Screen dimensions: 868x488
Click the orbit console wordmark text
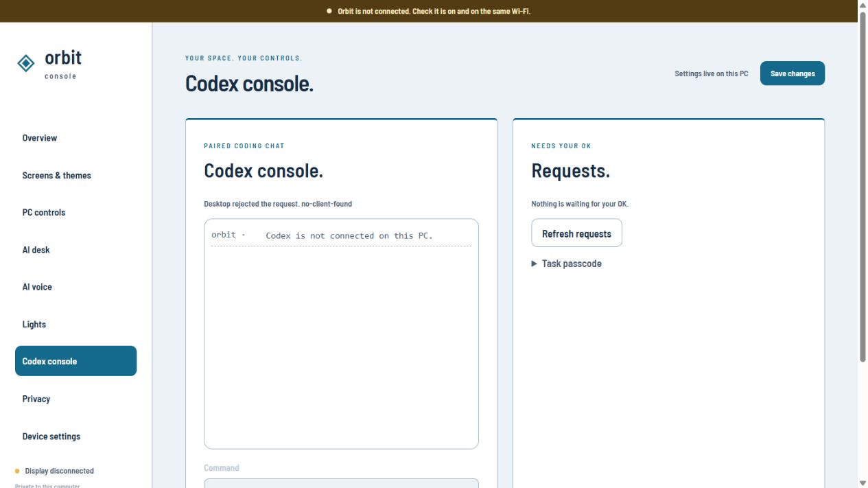pyautogui.click(x=62, y=64)
